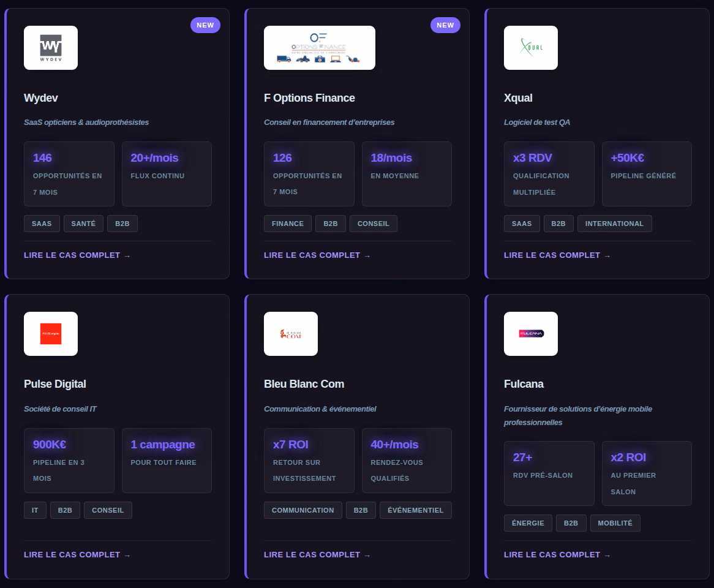Viewport: 714px width, 588px height.
Task: Click the Wydev card title
Action: coord(41,98)
